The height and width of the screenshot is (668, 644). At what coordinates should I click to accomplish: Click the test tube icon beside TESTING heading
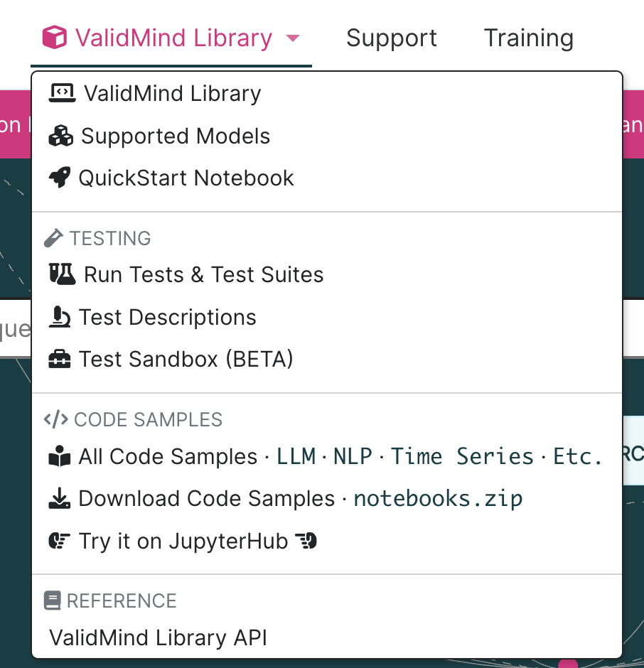tap(53, 238)
